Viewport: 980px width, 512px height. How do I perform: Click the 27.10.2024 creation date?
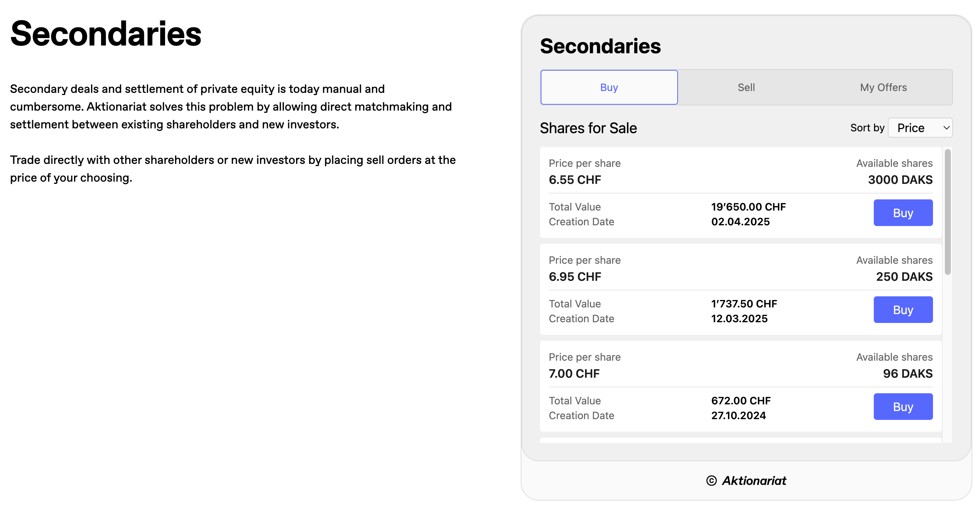pos(738,415)
